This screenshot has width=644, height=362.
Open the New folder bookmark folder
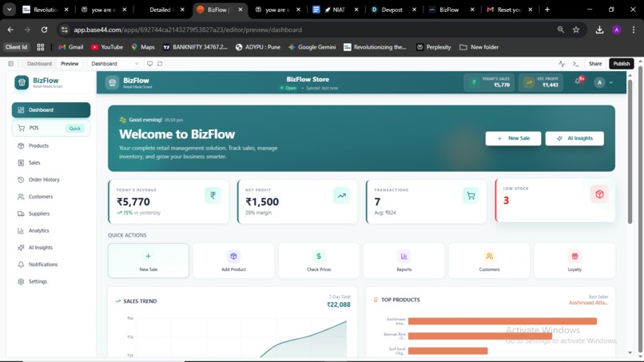[x=479, y=47]
